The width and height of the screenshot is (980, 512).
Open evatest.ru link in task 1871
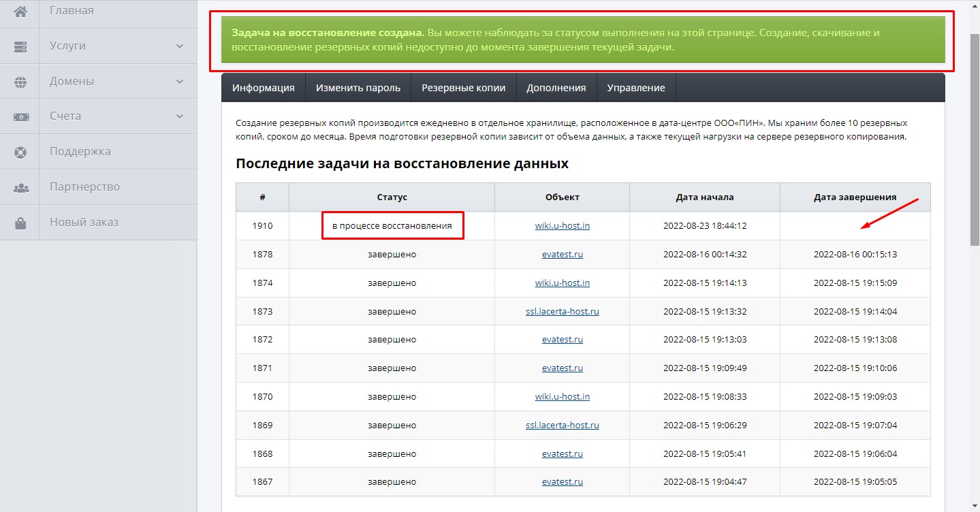click(x=563, y=368)
